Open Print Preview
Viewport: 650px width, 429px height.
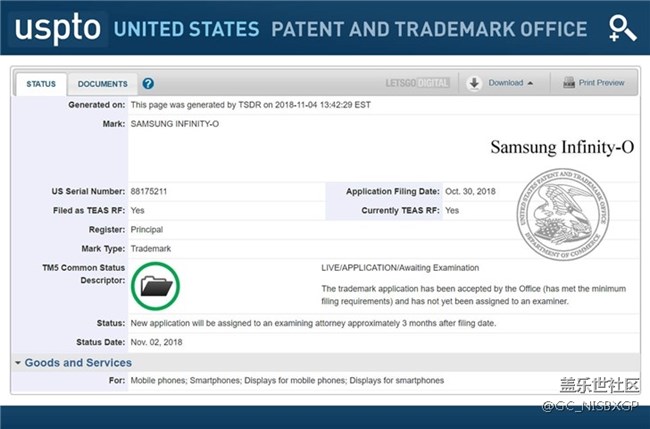594,83
